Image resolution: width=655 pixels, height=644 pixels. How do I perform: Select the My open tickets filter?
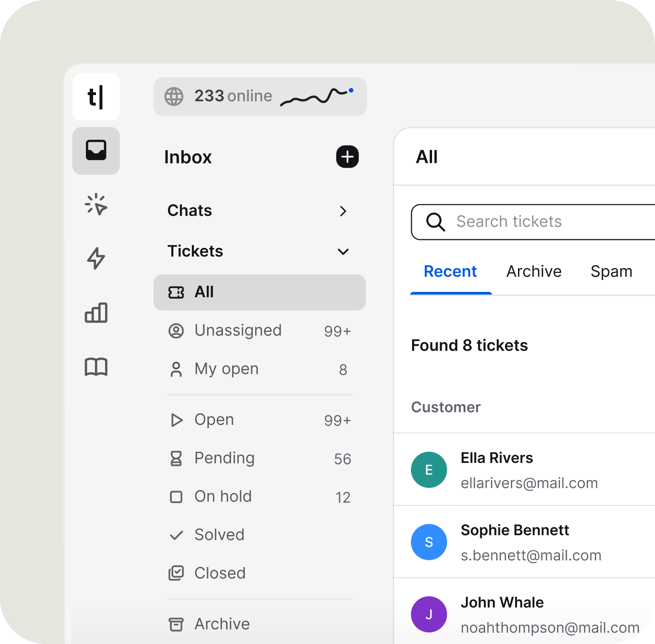pyautogui.click(x=260, y=369)
